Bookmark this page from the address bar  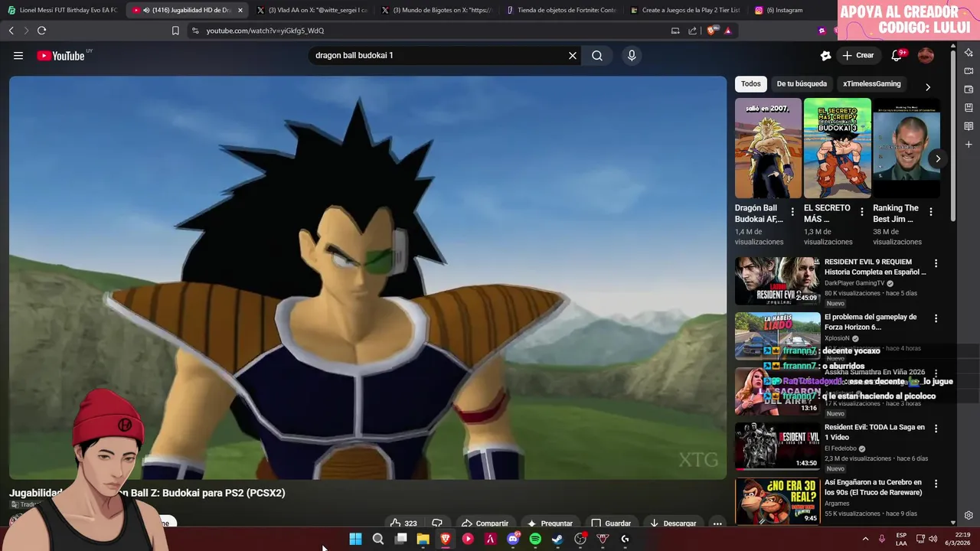point(175,31)
